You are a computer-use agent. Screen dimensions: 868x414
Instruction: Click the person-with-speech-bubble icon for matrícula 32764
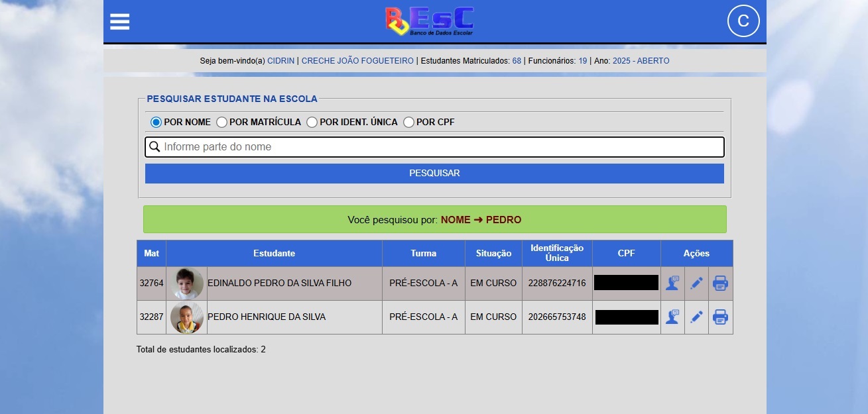coord(672,284)
